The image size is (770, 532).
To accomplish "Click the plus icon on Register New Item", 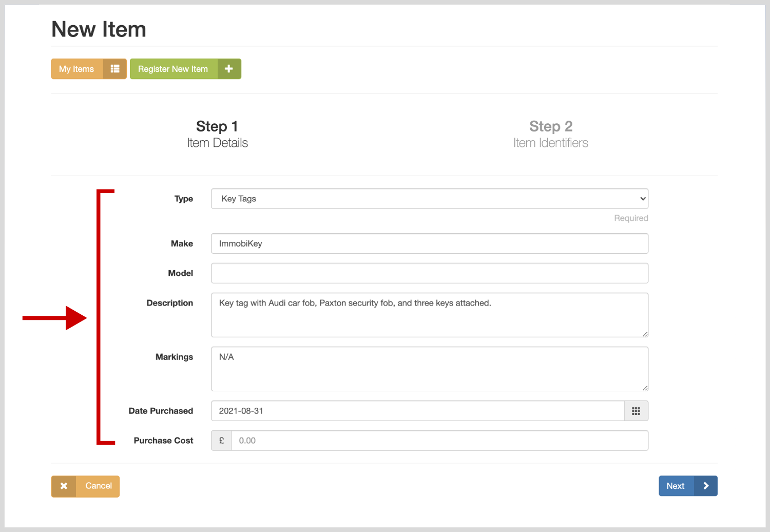I will [x=229, y=69].
